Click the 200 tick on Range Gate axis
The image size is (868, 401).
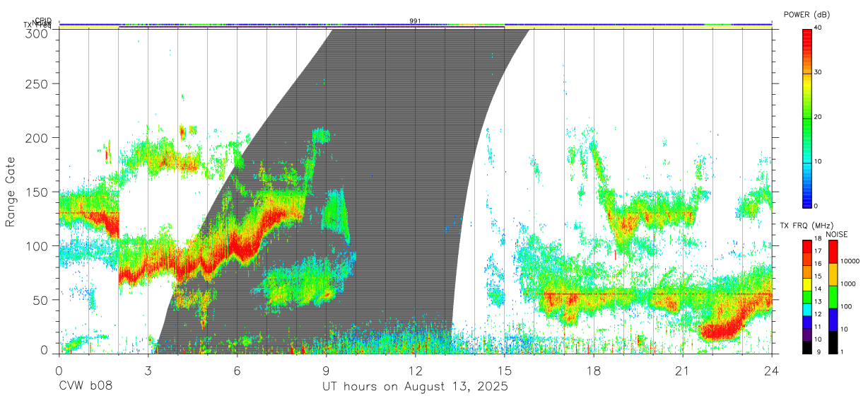[x=37, y=137]
